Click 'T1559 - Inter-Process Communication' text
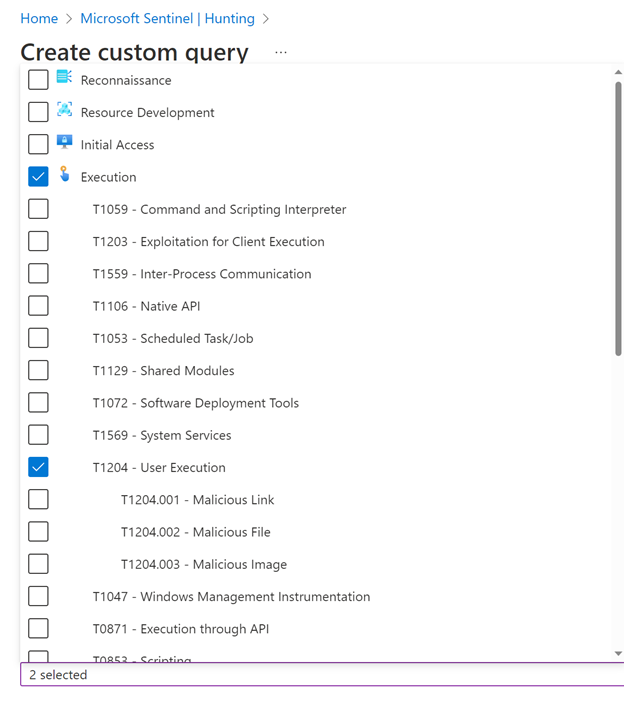 click(x=202, y=274)
